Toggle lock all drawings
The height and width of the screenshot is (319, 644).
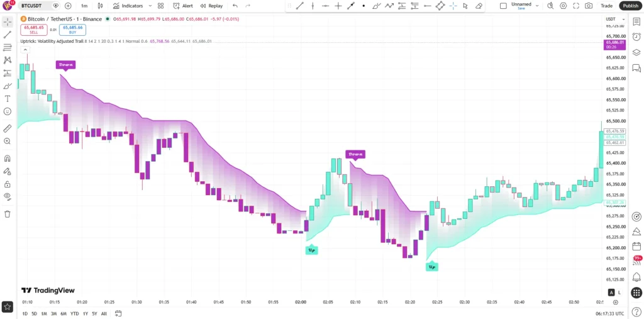pyautogui.click(x=8, y=184)
